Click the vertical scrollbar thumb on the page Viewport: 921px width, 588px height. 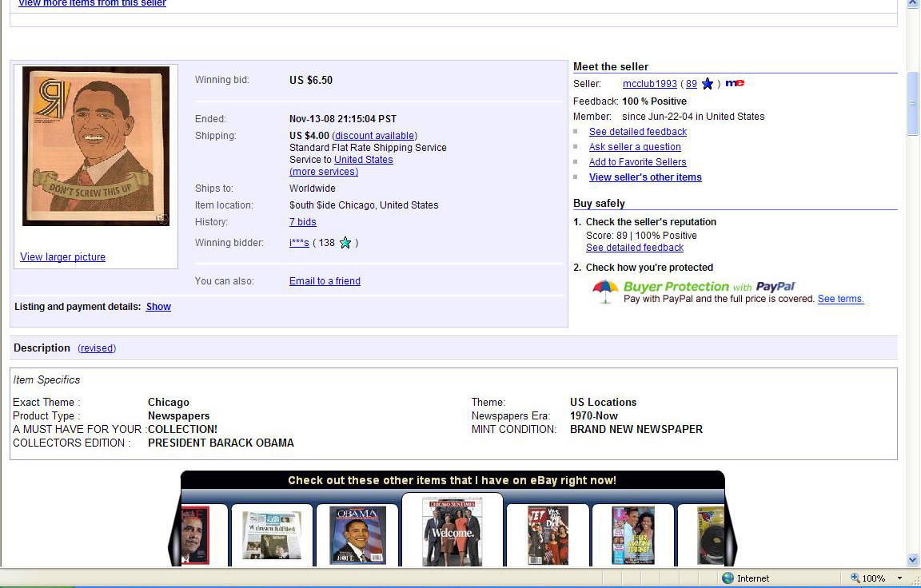click(x=912, y=103)
